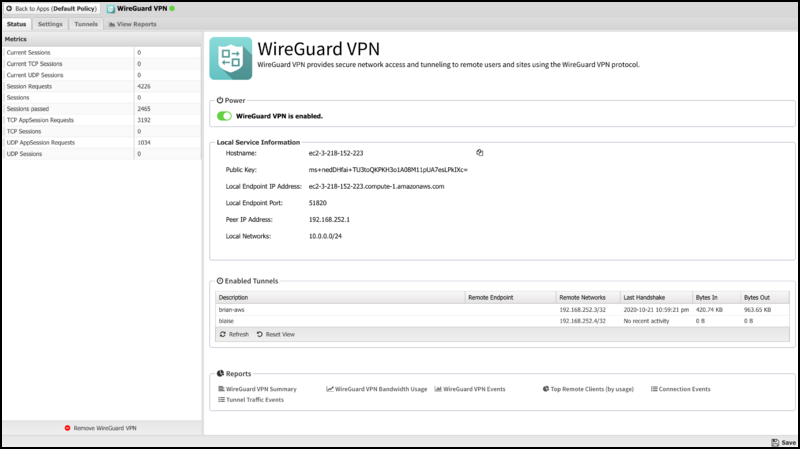Click the WireGuard VPN shield app icon

pyautogui.click(x=231, y=58)
